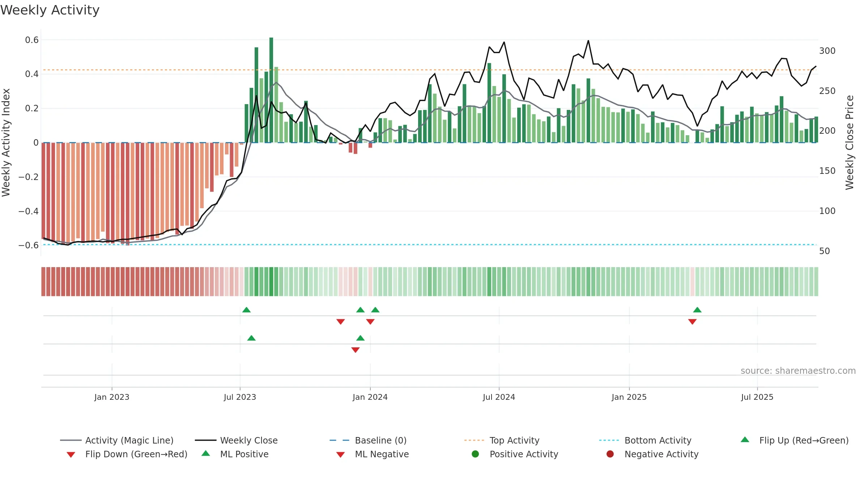This screenshot has height=488, width=868.
Task: Toggle the Bottom Activity legend entry
Action: pos(645,440)
